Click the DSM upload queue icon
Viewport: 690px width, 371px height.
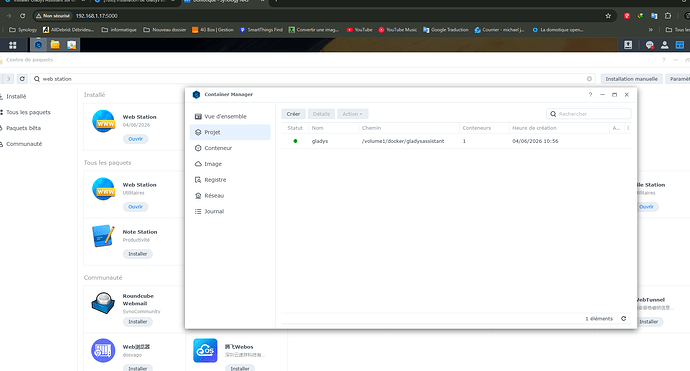tap(628, 45)
